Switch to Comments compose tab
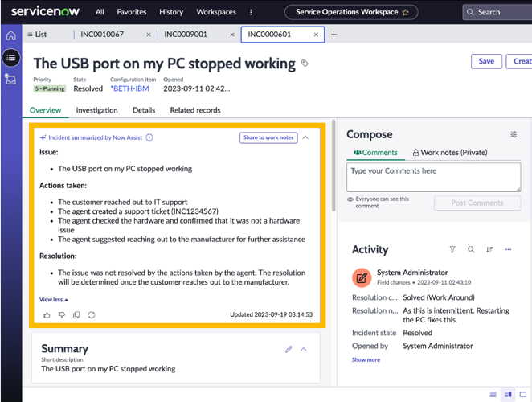This screenshot has height=402, width=532. tap(375, 153)
